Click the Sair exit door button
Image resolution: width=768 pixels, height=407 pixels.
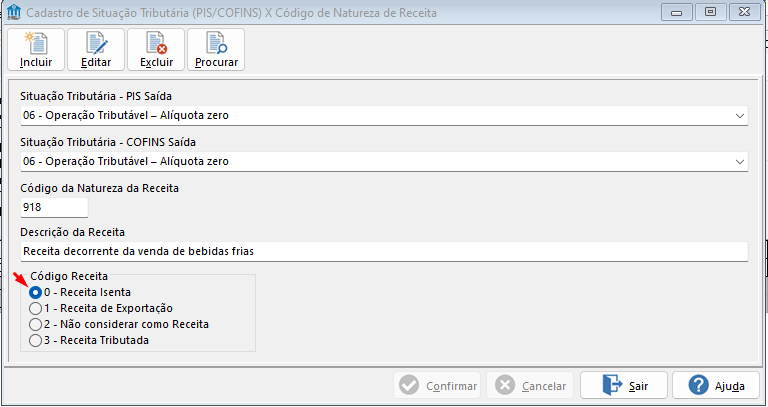tap(625, 385)
